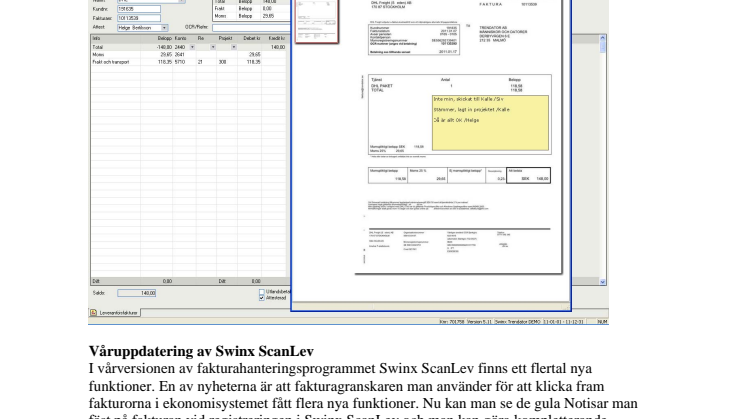Select the Total row label in the grid

98,47
